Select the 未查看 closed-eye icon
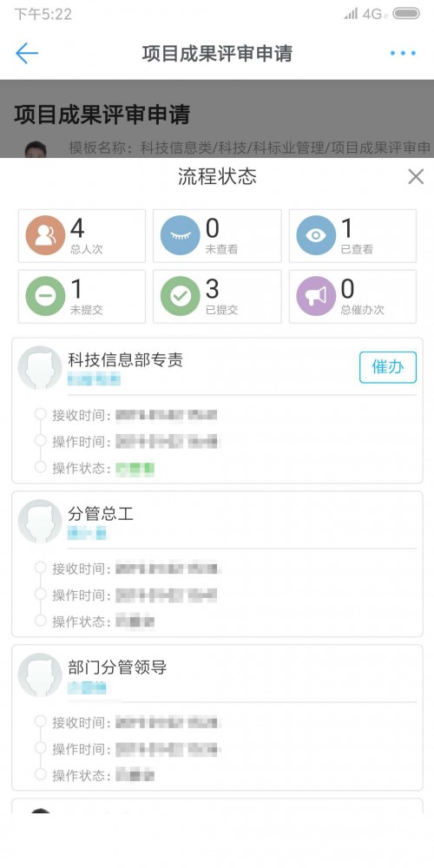Image resolution: width=434 pixels, height=868 pixels. [x=181, y=235]
